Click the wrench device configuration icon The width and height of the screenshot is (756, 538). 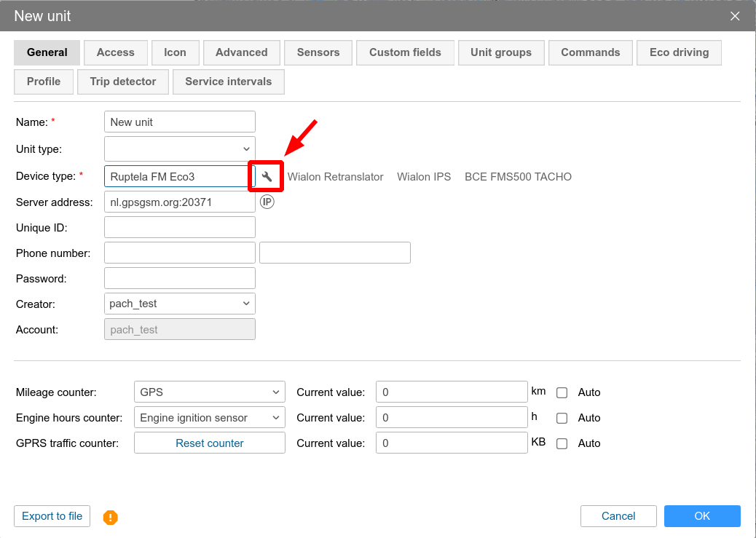click(x=267, y=177)
